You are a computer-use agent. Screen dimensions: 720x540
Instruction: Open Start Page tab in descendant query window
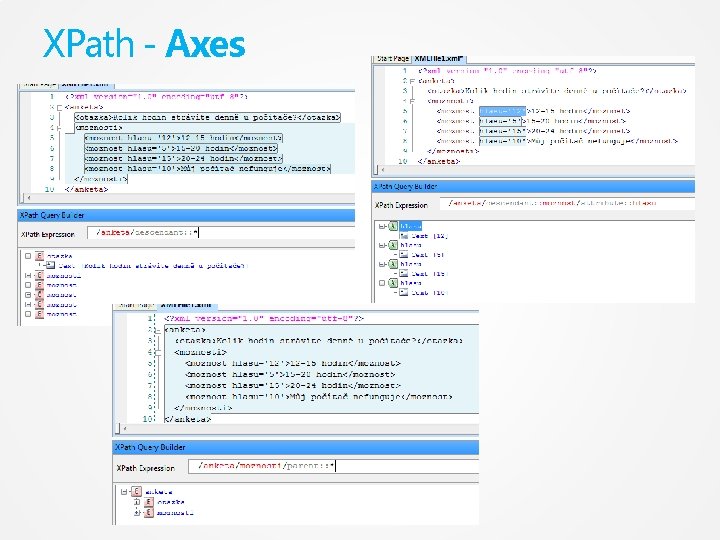click(39, 84)
